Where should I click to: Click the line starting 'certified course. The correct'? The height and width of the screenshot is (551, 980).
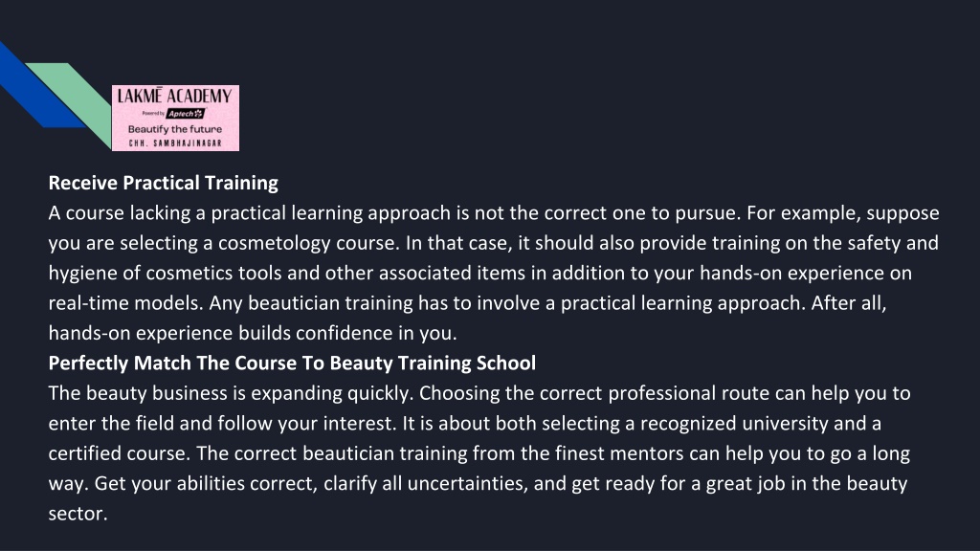pyautogui.click(x=479, y=452)
